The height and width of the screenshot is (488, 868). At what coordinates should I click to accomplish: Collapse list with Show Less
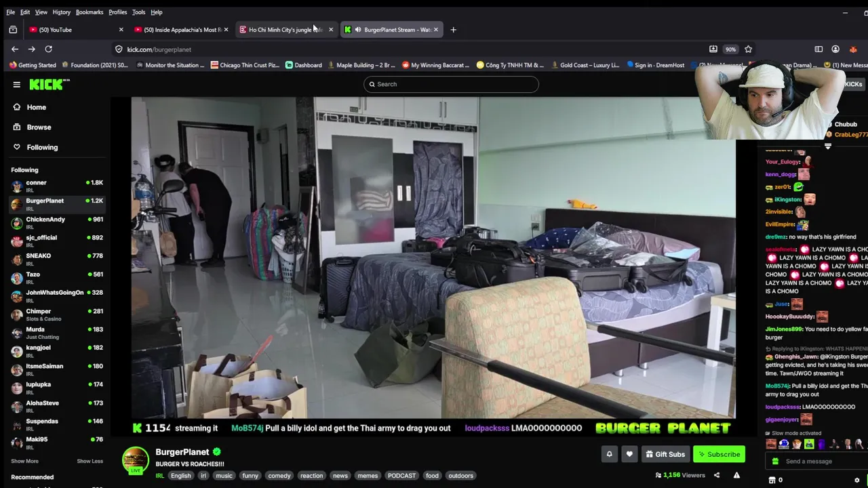(x=90, y=461)
